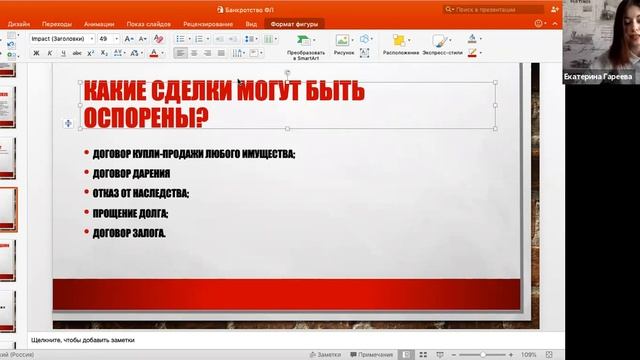Viewport: 640px width, 360px height.
Task: Apply shape fill color
Action: click(x=472, y=39)
